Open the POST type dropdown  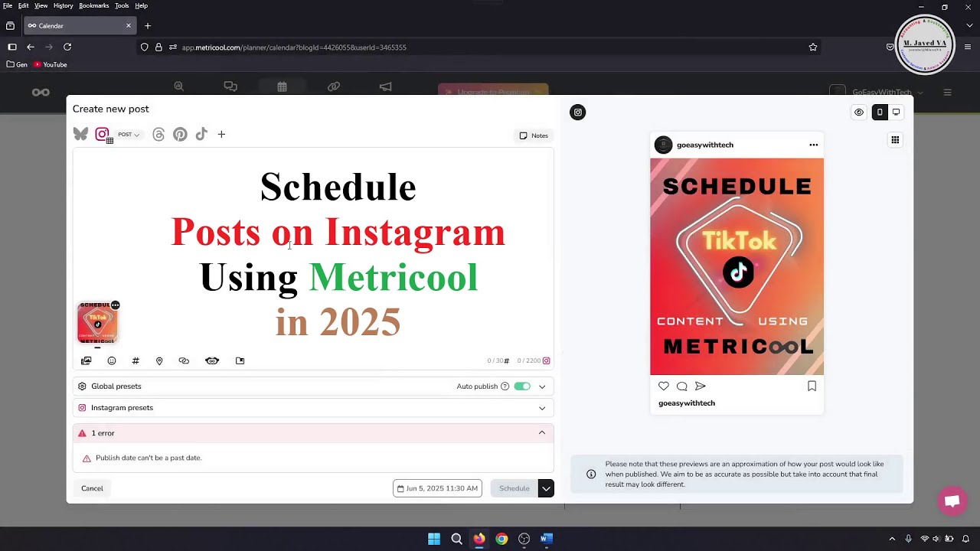click(129, 135)
